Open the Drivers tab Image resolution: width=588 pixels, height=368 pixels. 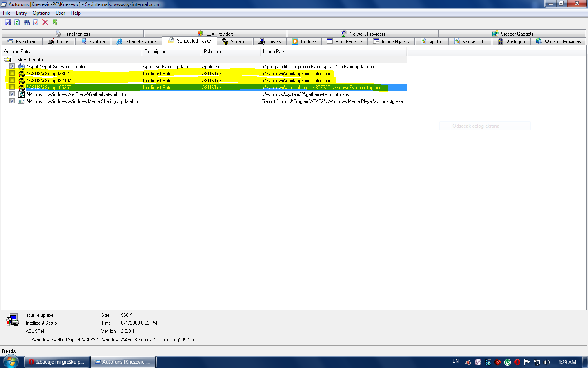click(270, 41)
